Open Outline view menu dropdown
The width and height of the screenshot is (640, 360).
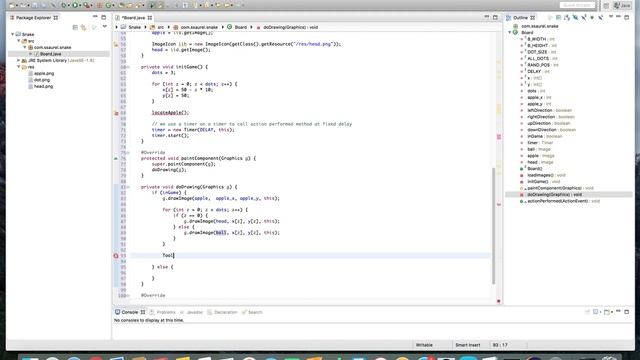tap(611, 17)
